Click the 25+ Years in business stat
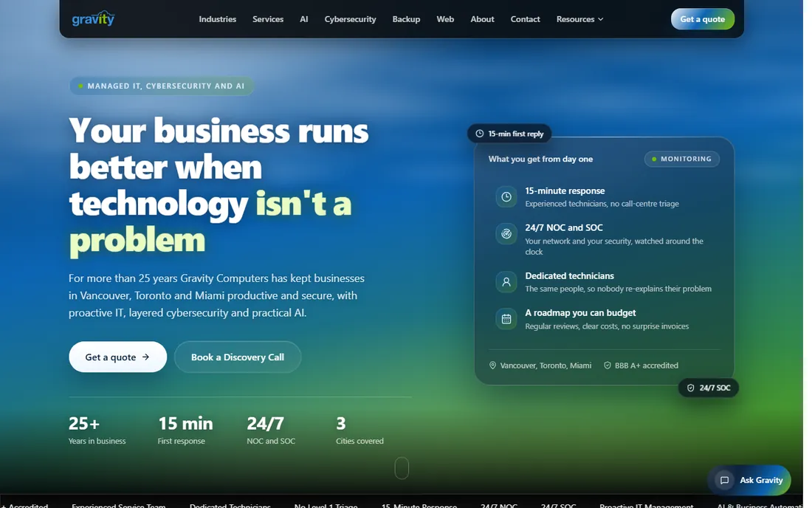 97,430
